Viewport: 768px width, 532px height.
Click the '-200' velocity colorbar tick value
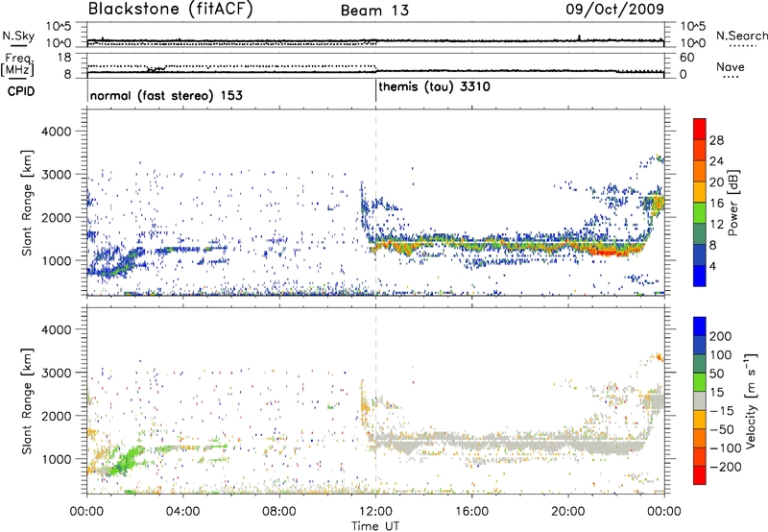pyautogui.click(x=726, y=467)
